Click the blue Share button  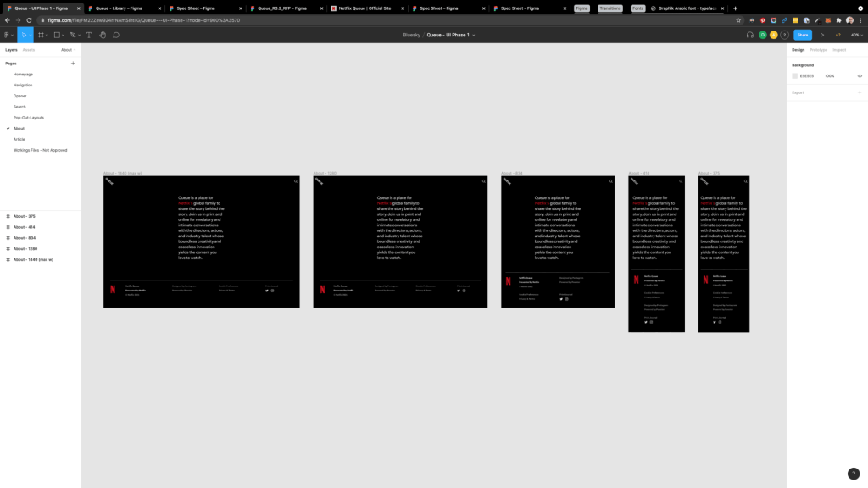802,35
